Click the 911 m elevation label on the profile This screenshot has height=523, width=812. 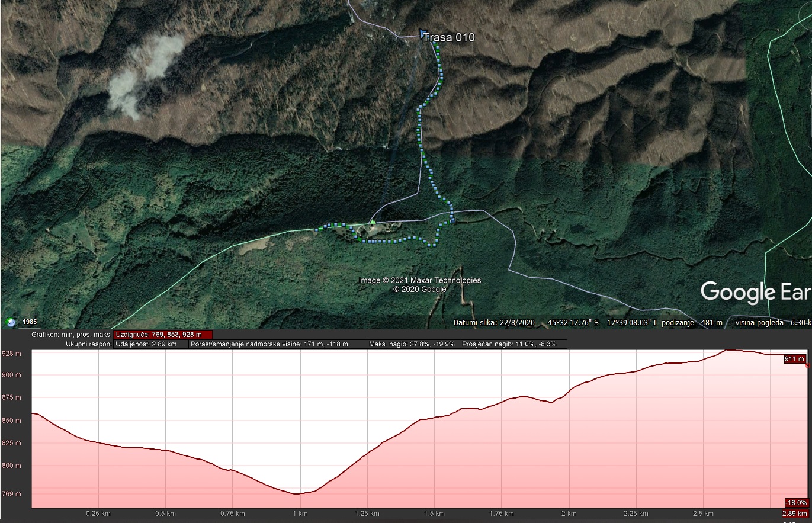click(x=794, y=359)
